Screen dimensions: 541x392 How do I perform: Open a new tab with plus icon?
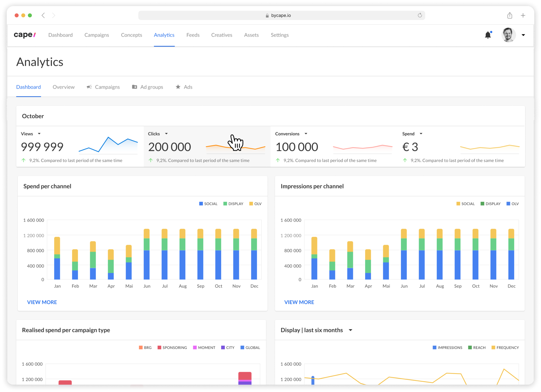tap(523, 16)
